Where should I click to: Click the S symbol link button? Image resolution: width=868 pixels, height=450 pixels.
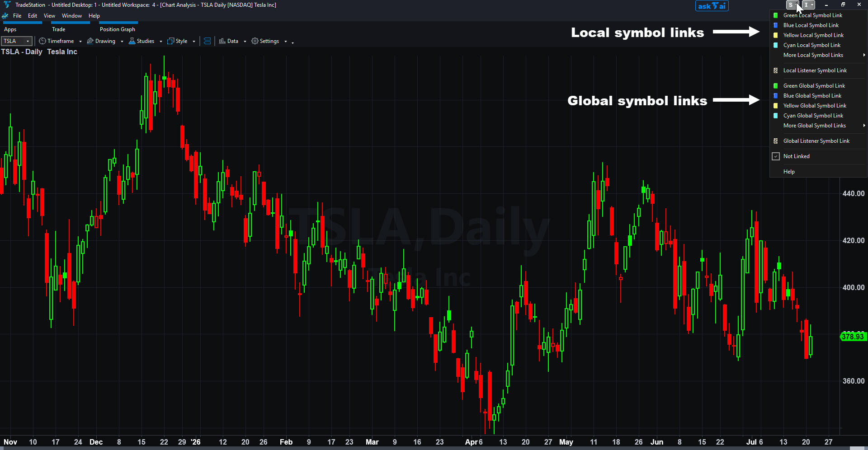793,5
